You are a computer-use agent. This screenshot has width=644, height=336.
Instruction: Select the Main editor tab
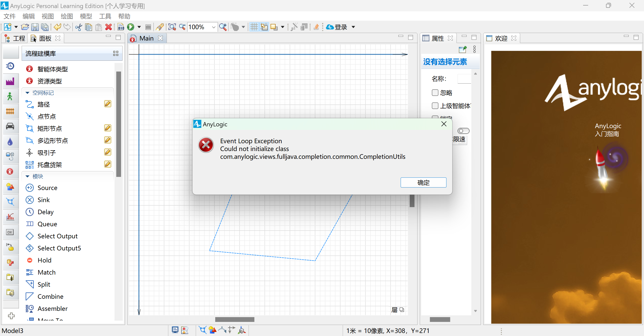(x=146, y=38)
